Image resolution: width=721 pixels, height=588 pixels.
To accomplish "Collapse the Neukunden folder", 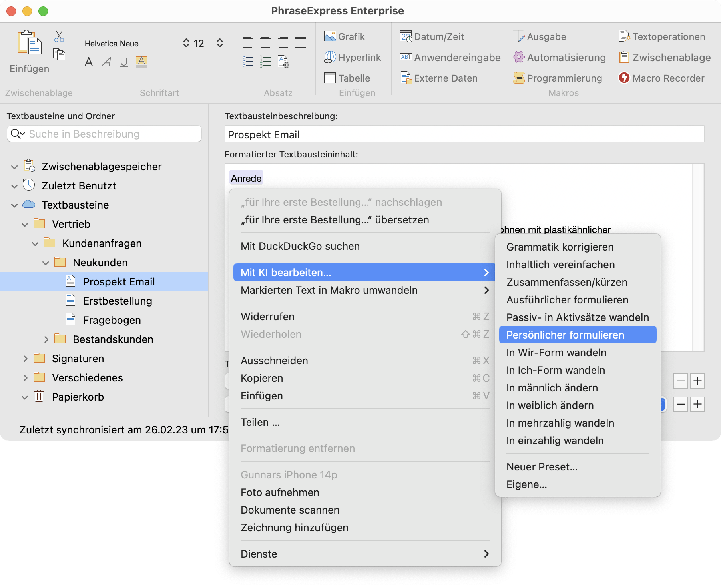I will (x=46, y=263).
